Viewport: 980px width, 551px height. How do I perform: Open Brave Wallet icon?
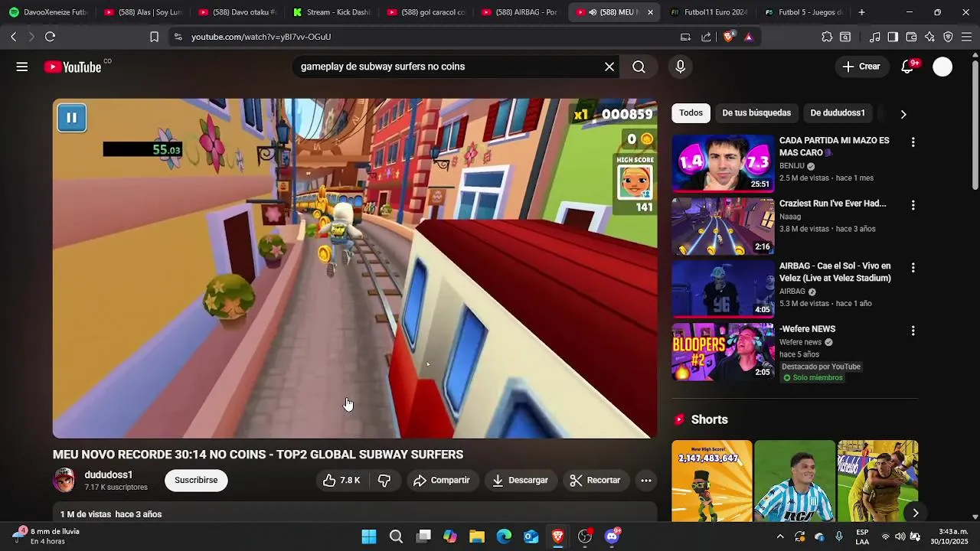(911, 37)
